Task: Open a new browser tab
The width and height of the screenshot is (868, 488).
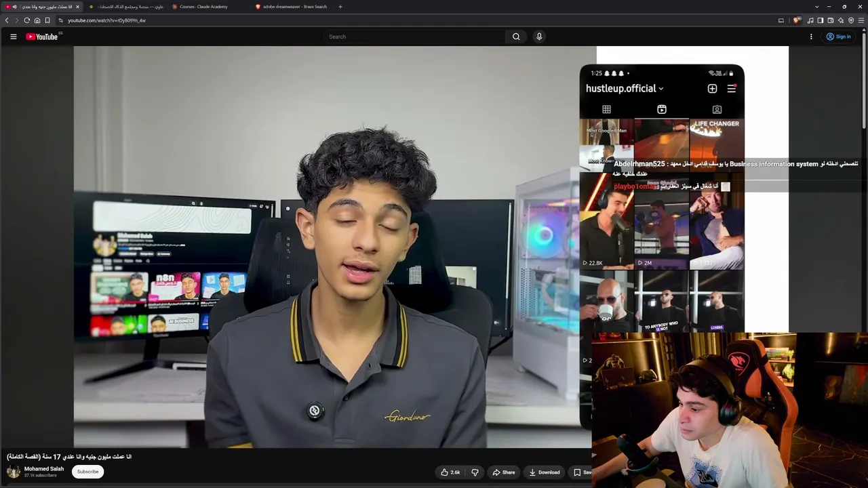Action: [x=340, y=7]
